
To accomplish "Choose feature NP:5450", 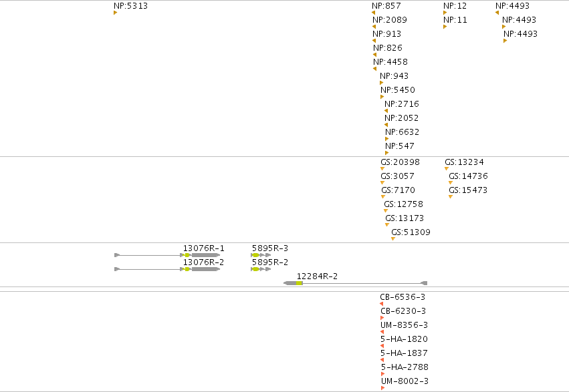I will coord(398,90).
